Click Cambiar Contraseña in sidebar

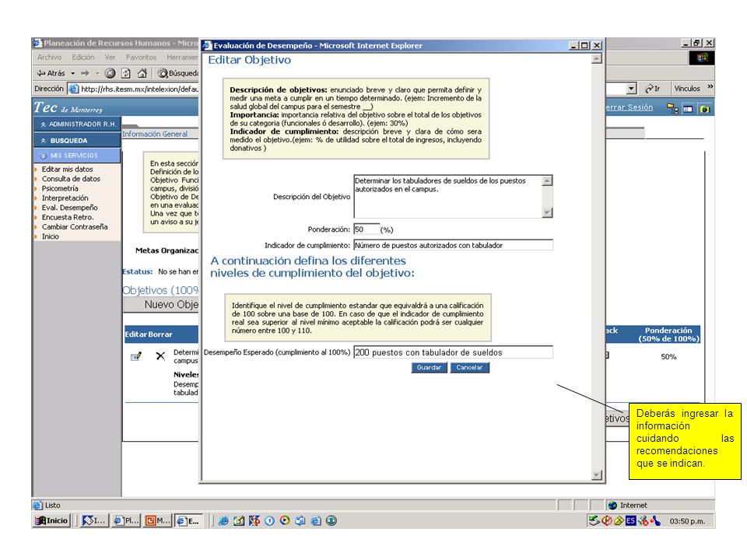(75, 226)
